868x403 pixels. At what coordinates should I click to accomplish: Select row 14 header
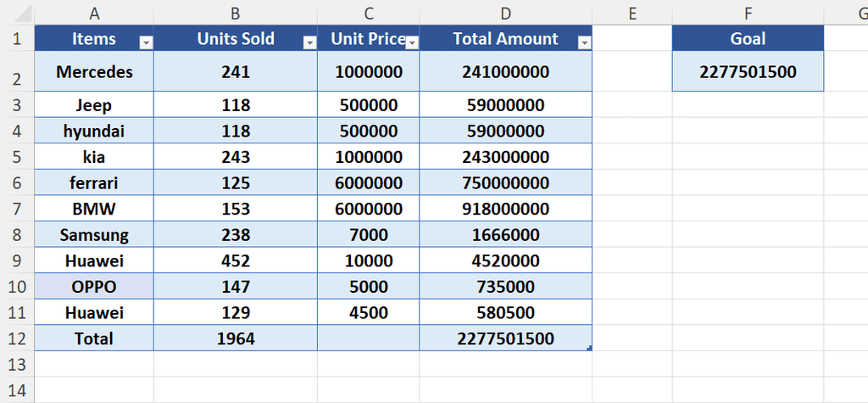point(17,389)
